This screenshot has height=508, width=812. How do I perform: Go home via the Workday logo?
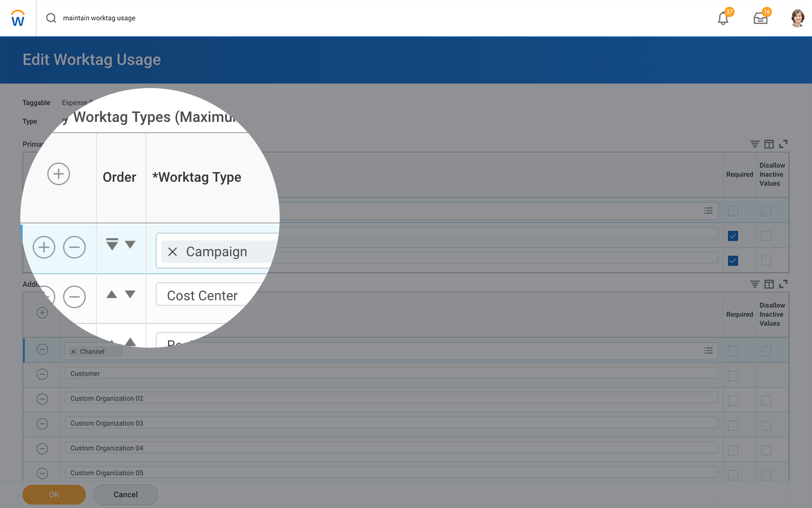pos(18,19)
